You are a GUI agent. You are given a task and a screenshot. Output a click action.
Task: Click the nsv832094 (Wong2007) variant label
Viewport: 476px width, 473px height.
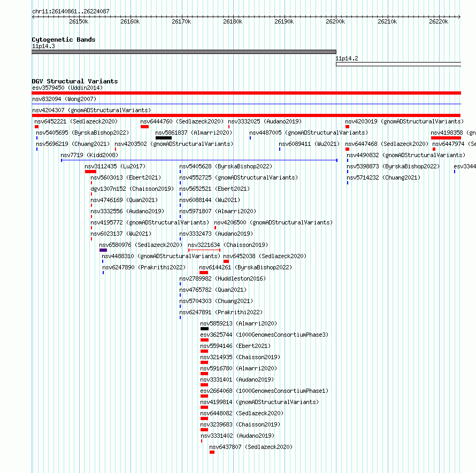coord(64,99)
